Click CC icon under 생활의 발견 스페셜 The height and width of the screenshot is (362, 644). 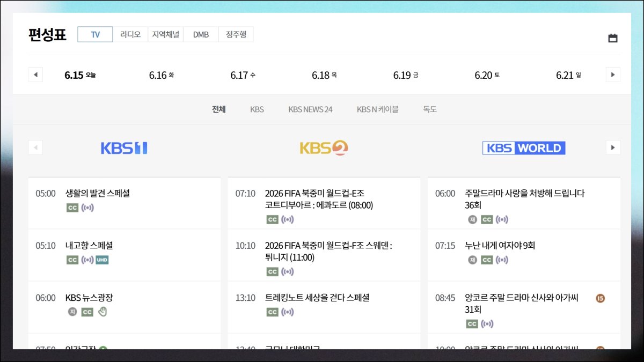pyautogui.click(x=72, y=208)
